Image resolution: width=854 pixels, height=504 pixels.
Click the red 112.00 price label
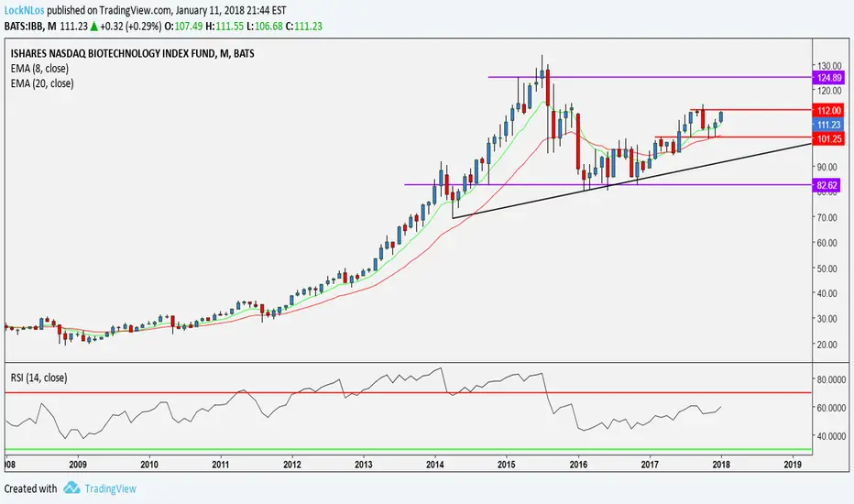click(828, 111)
